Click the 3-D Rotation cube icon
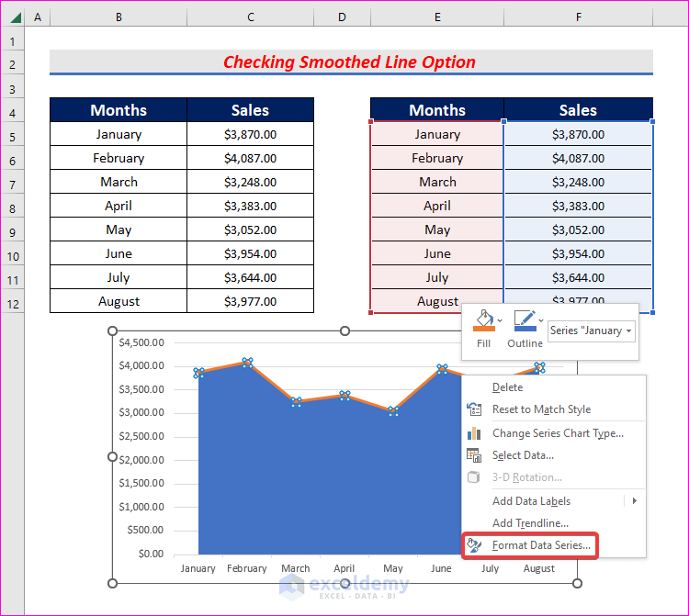 [474, 477]
